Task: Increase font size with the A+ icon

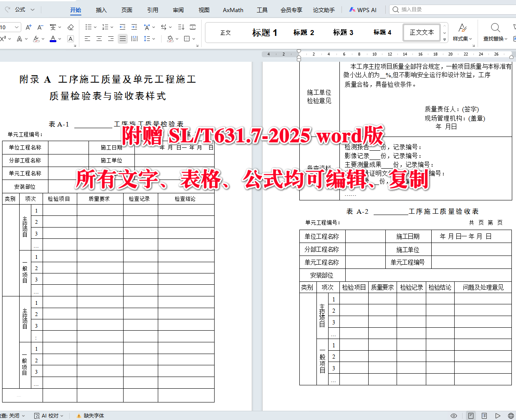Action: click(x=28, y=27)
